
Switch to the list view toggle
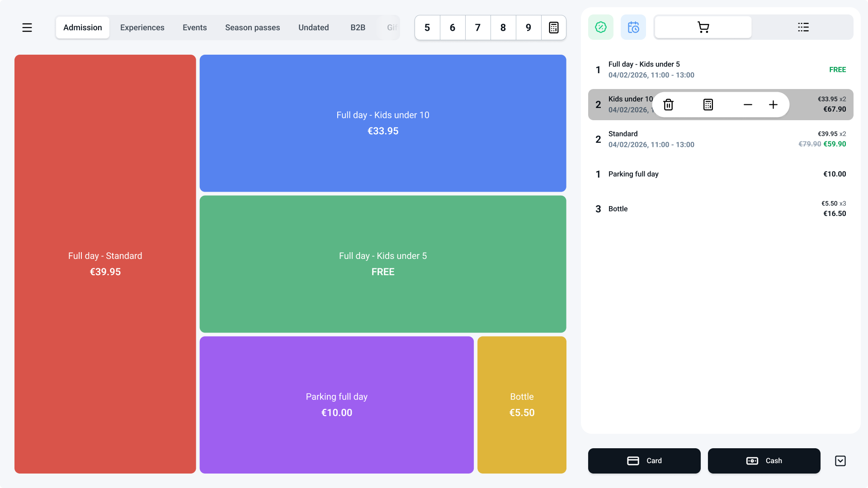(x=803, y=27)
